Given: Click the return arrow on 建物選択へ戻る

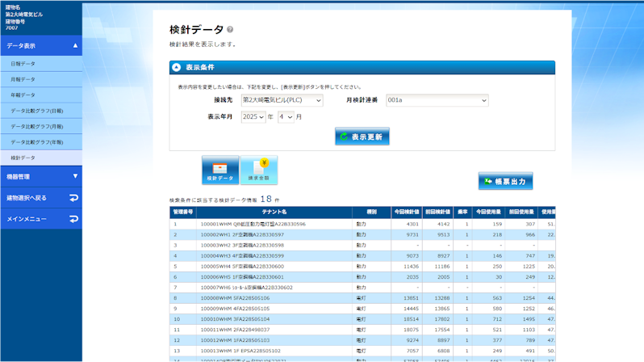Looking at the screenshot, I should pos(73,198).
